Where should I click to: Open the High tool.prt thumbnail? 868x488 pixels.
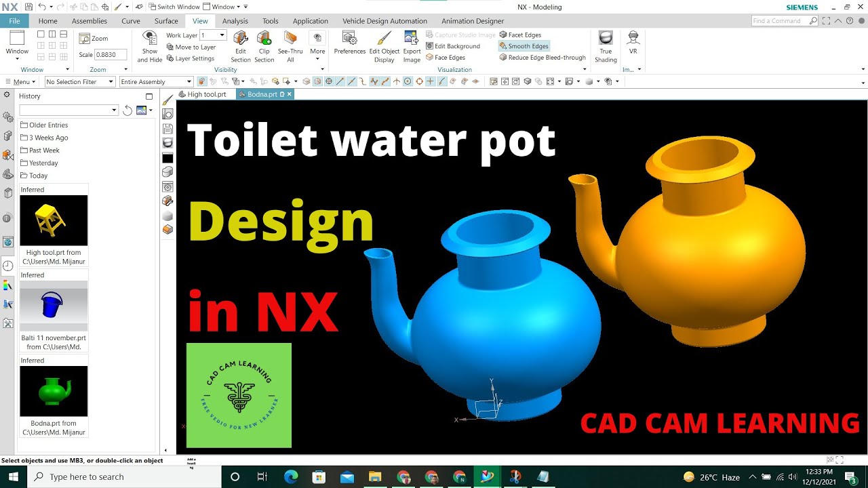coord(54,220)
